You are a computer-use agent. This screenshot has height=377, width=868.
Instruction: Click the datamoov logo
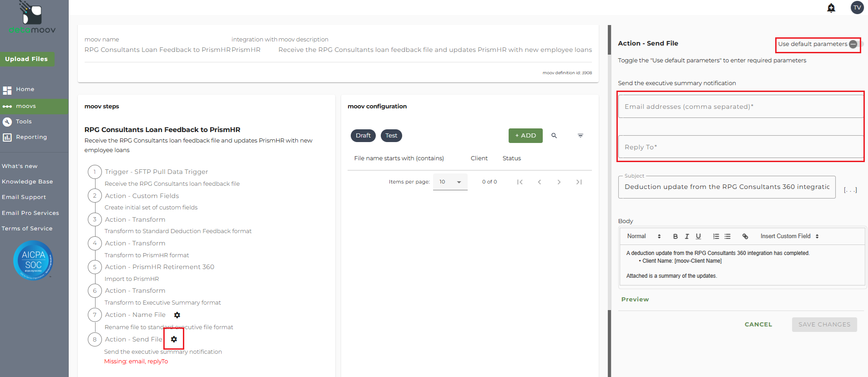click(x=32, y=17)
